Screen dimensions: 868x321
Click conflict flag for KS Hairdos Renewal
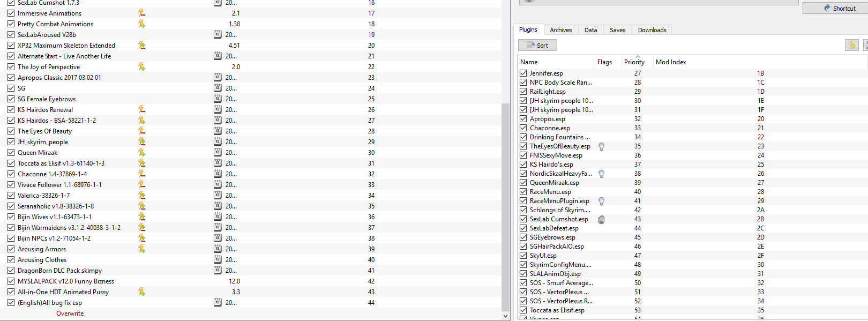(x=141, y=109)
